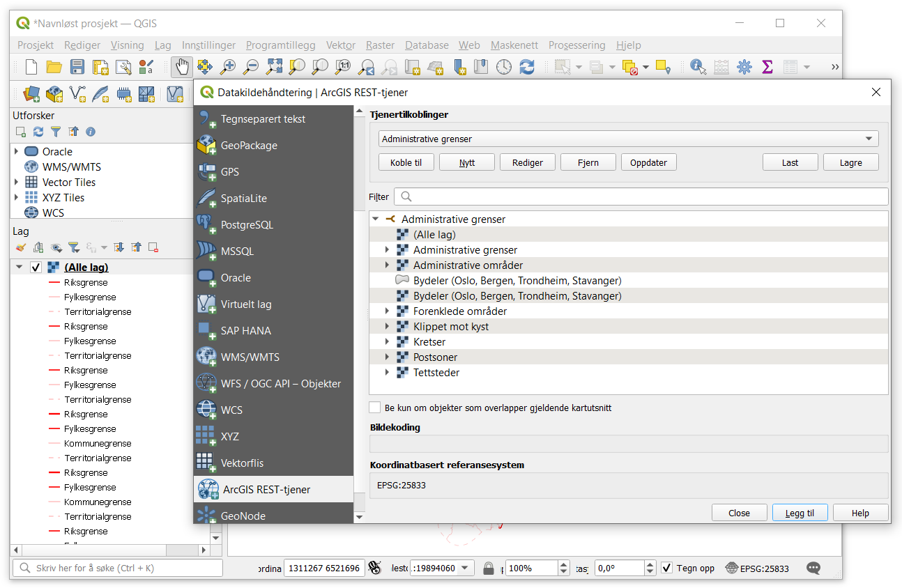
Task: Click Expand all icon in Lag panel
Action: click(x=119, y=247)
